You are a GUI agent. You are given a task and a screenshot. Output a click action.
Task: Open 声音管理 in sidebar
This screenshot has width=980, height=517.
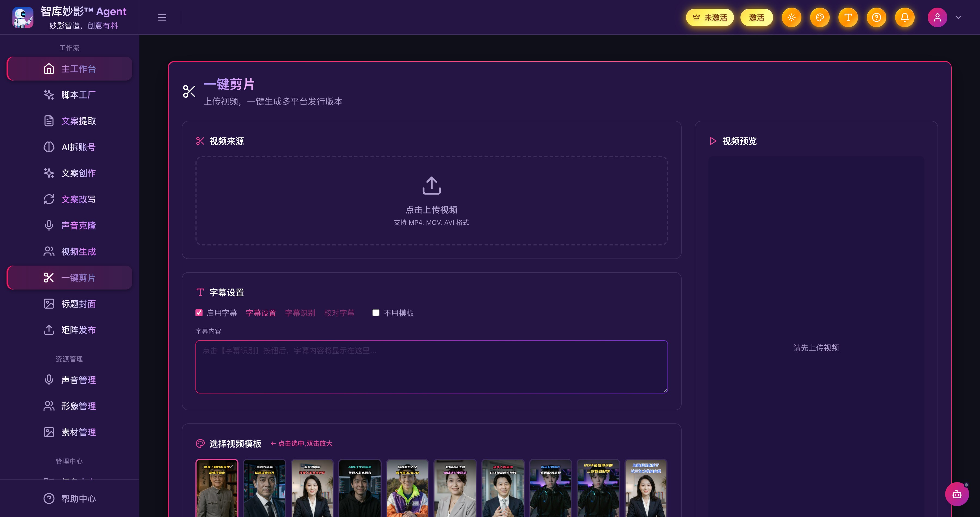point(70,380)
